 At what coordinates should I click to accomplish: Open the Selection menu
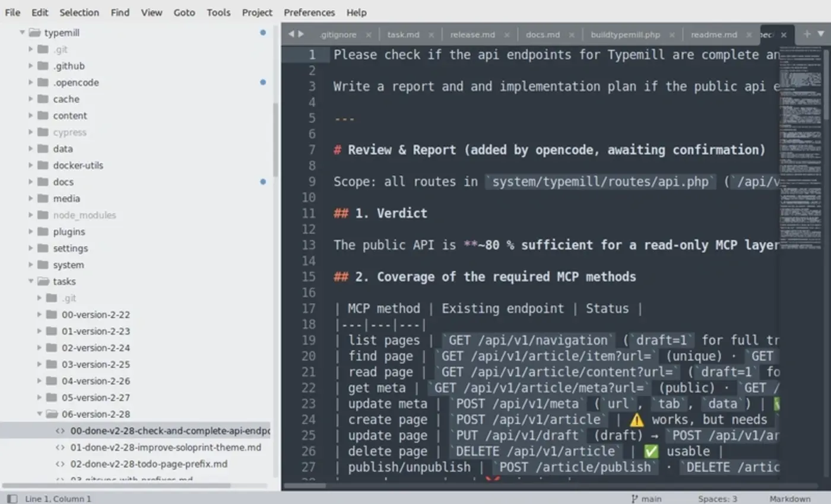pos(79,12)
